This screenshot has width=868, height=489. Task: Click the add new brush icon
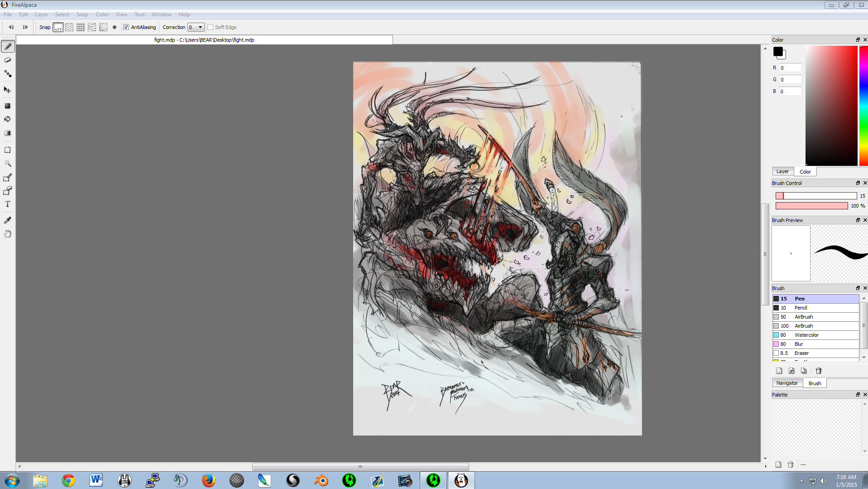pyautogui.click(x=779, y=371)
